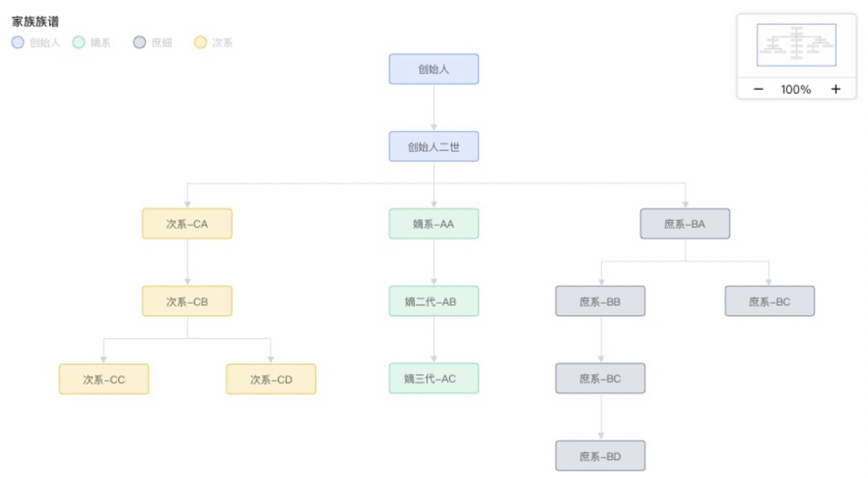Pick the 庶系-BA node

tap(685, 224)
